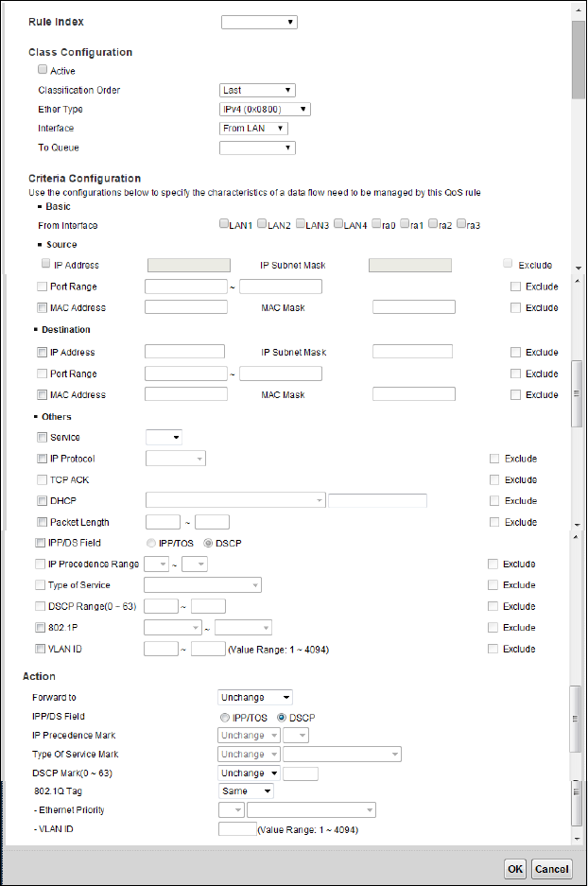Enable IP Precedence Range checkbox
Viewport: 588px width, 886px height.
[x=40, y=564]
